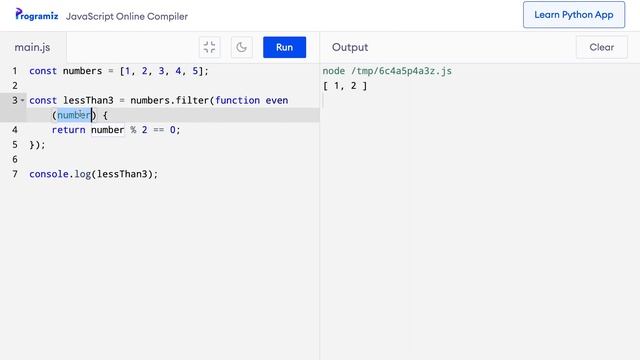Image resolution: width=640 pixels, height=360 pixels.
Task: Click the 'node /tmp/6c4a5p4a3z.js' output line
Action: (x=387, y=71)
